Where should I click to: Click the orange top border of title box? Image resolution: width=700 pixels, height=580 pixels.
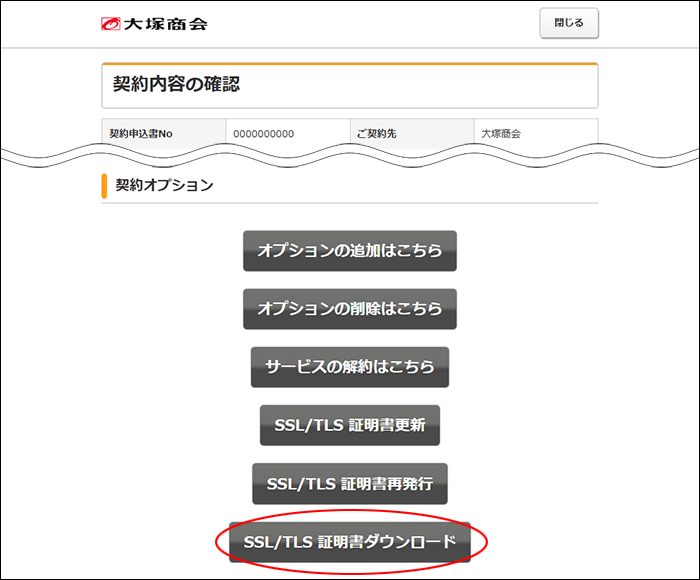(x=349, y=64)
